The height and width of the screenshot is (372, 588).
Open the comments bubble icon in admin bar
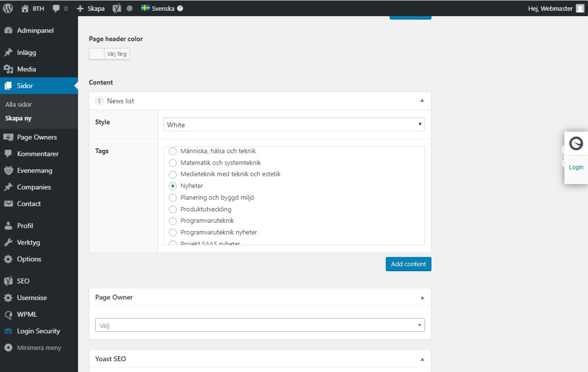pyautogui.click(x=56, y=8)
